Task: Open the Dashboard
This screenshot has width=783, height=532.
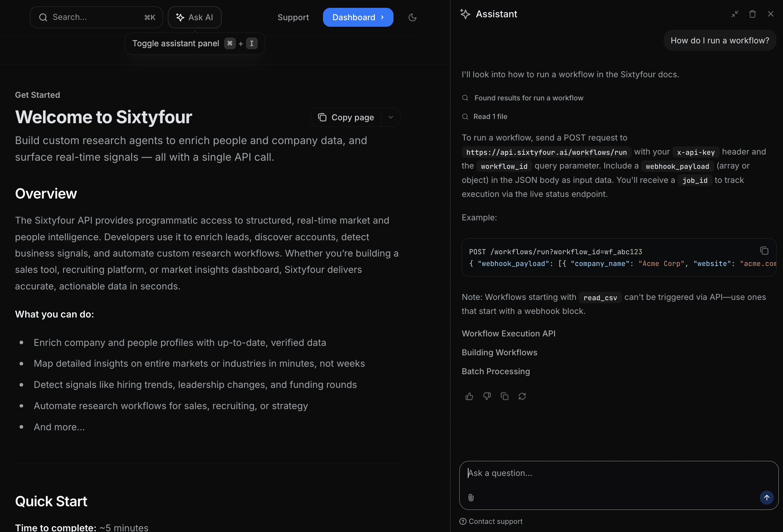Action: pyautogui.click(x=358, y=17)
